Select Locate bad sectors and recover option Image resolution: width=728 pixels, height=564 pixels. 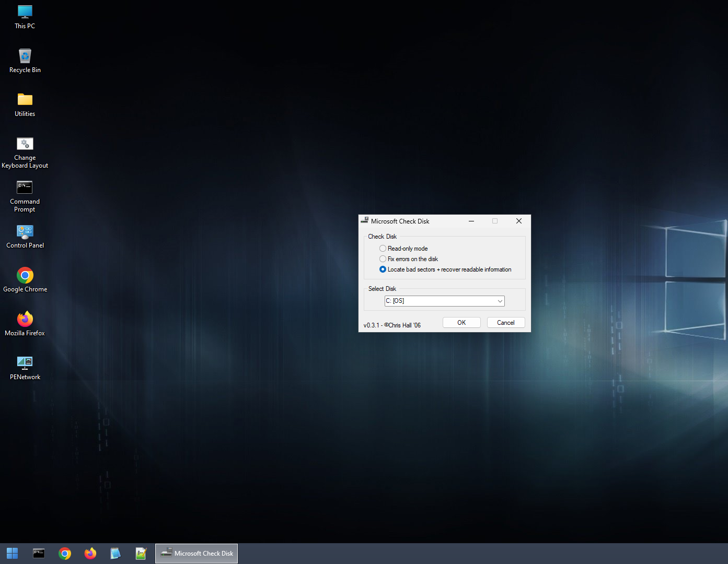(383, 269)
